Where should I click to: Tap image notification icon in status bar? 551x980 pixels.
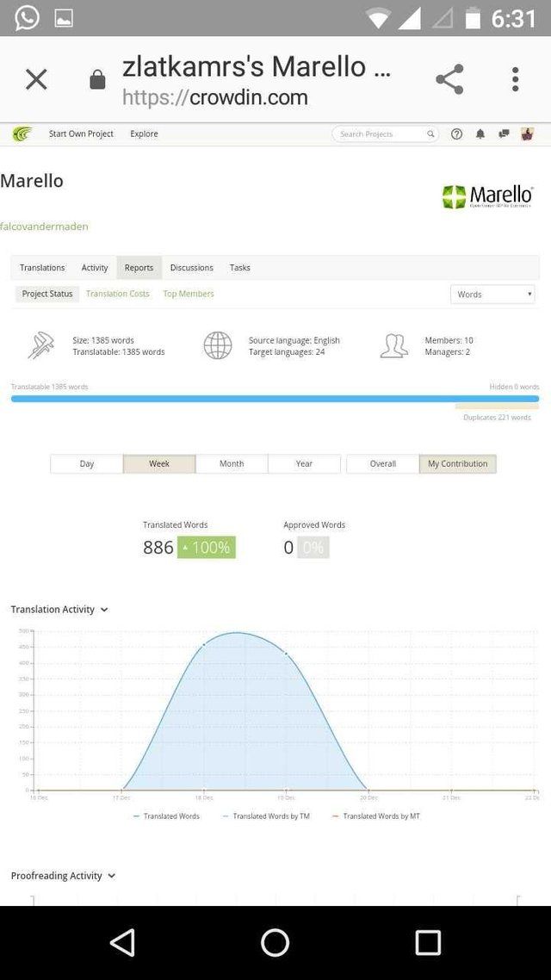pos(64,18)
